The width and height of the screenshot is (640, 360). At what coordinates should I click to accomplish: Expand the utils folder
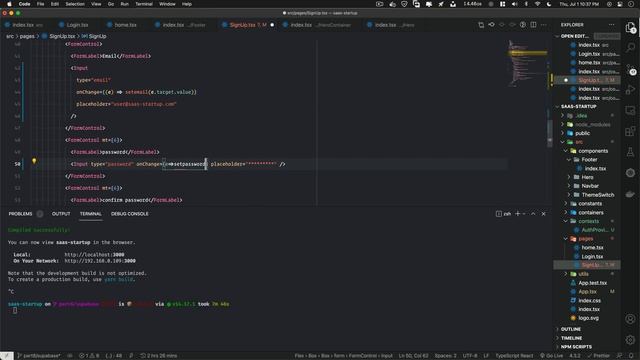pos(583,274)
